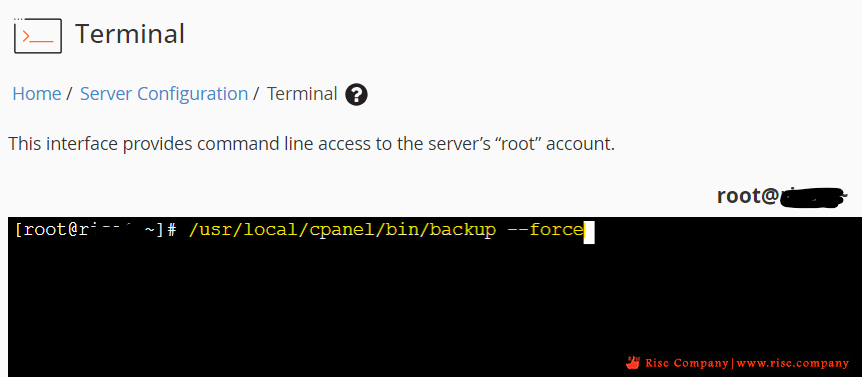Click the www.rise.company watermark address
This screenshot has height=377, width=862.
click(793, 363)
